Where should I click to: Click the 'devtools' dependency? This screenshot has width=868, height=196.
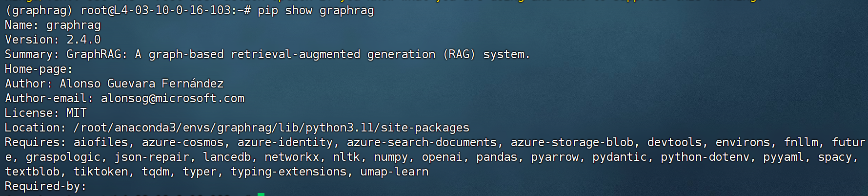[x=674, y=142]
